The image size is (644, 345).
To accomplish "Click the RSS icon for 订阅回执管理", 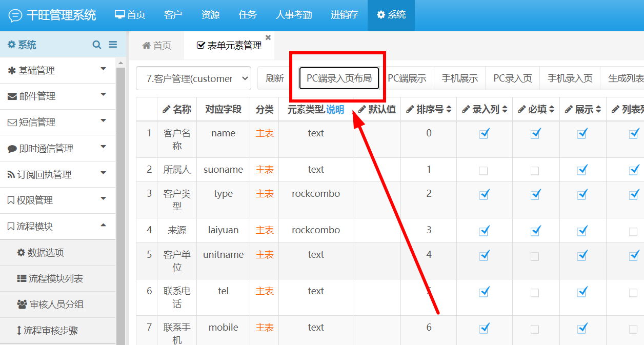I will click(11, 174).
